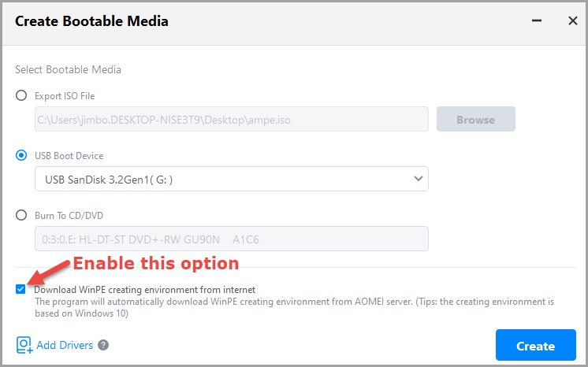Click the Add Drivers icon

point(24,345)
